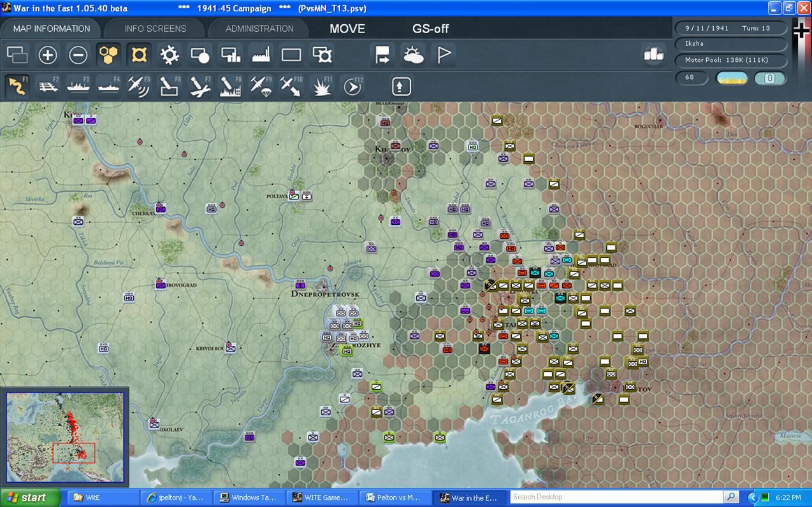Select the purple unit at Kirovograd
This screenshot has width=812, height=507.
pos(161,285)
